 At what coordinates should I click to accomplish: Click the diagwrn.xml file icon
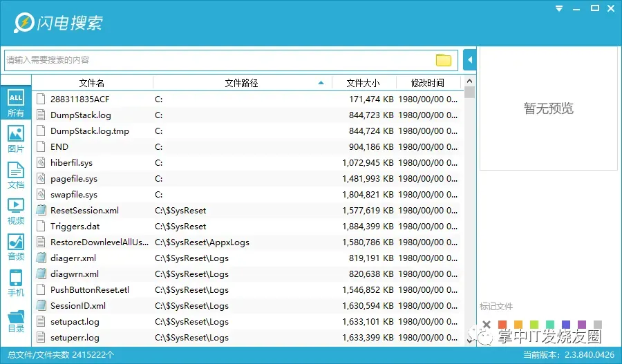click(x=41, y=274)
